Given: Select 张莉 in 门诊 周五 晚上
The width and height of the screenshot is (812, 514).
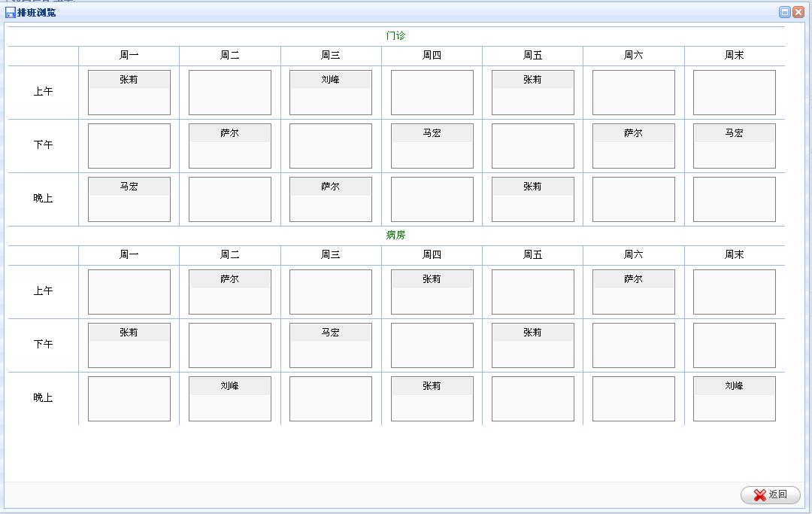Looking at the screenshot, I should pos(532,186).
